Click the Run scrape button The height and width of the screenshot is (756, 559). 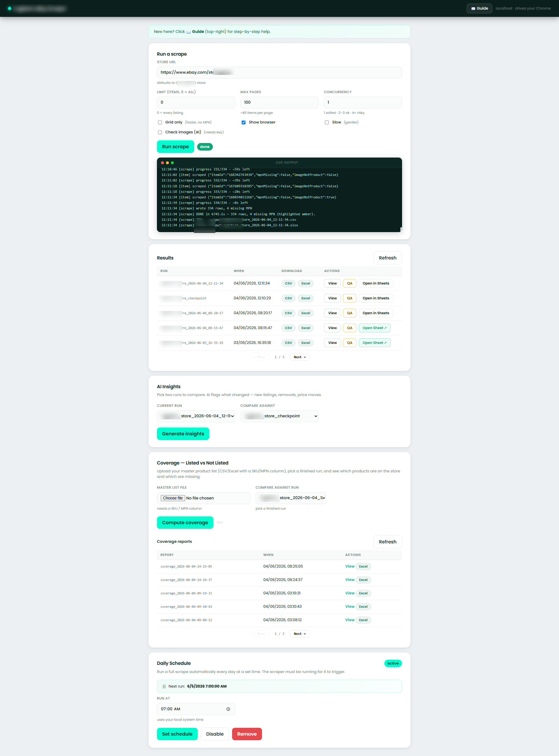[x=175, y=147]
